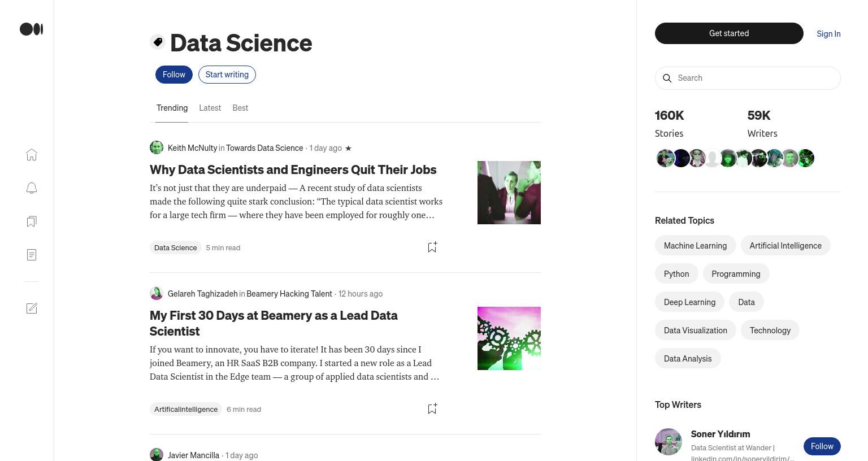Follow the Data Science topic
The height and width of the screenshot is (461, 868).
tap(174, 75)
